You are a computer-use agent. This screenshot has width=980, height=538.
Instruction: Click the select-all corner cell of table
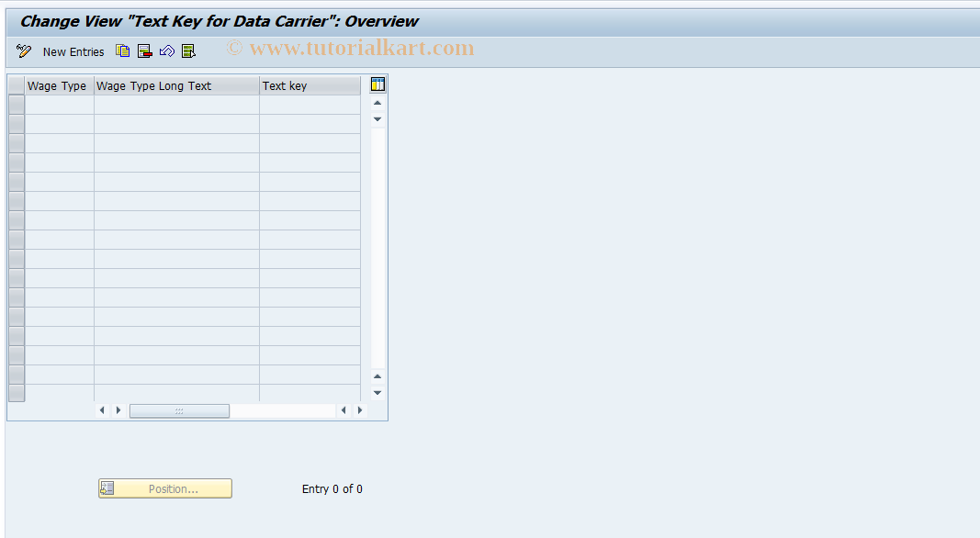(x=17, y=85)
